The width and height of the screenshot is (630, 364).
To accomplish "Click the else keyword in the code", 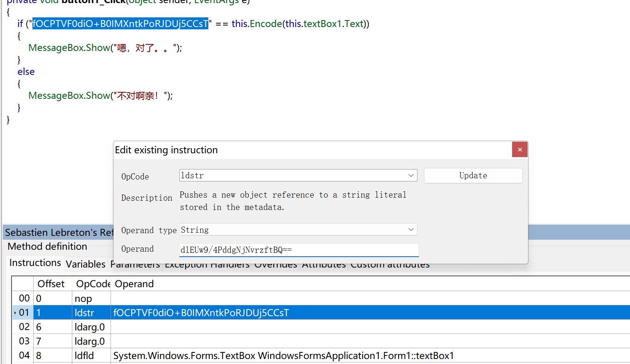I will click(26, 71).
